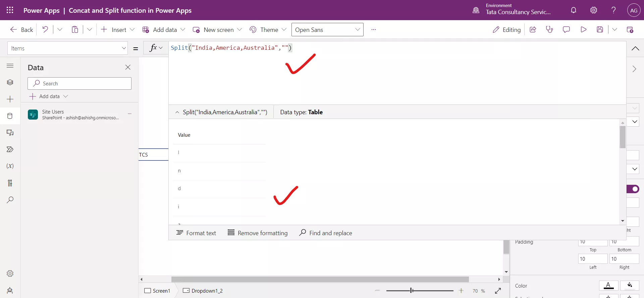Zoom in with the plus button

(x=461, y=291)
